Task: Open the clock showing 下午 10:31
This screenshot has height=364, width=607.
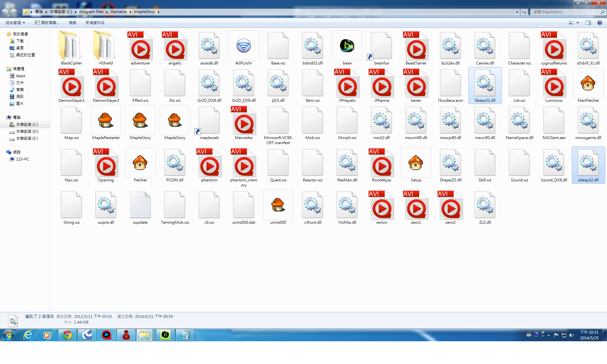Action: tap(589, 335)
